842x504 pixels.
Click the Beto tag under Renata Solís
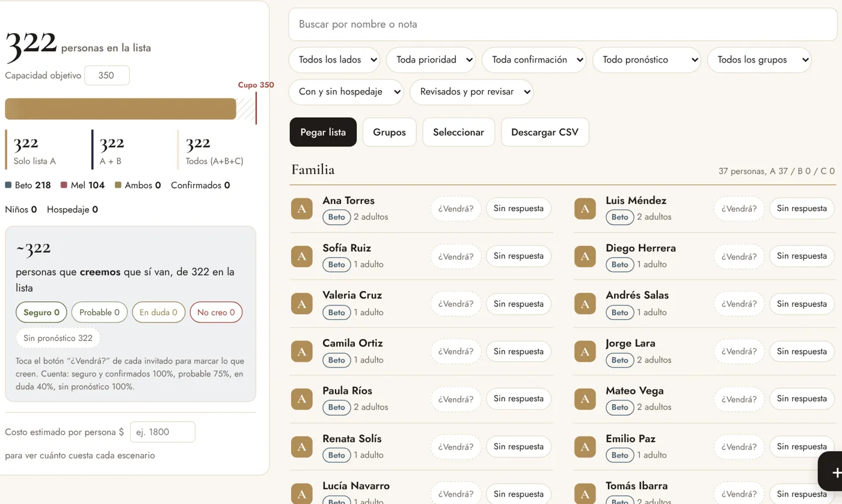tap(337, 455)
